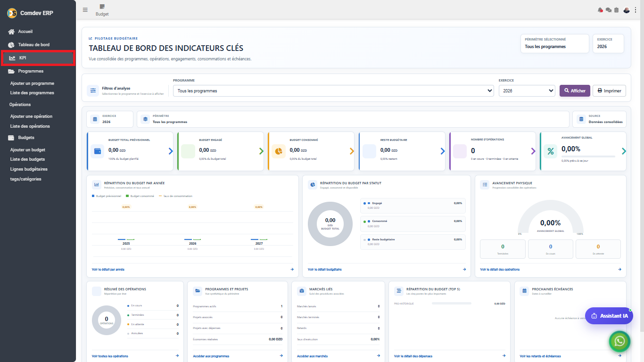
Task: Click the Budget total prévisionnel wallet icon
Action: [x=98, y=151]
